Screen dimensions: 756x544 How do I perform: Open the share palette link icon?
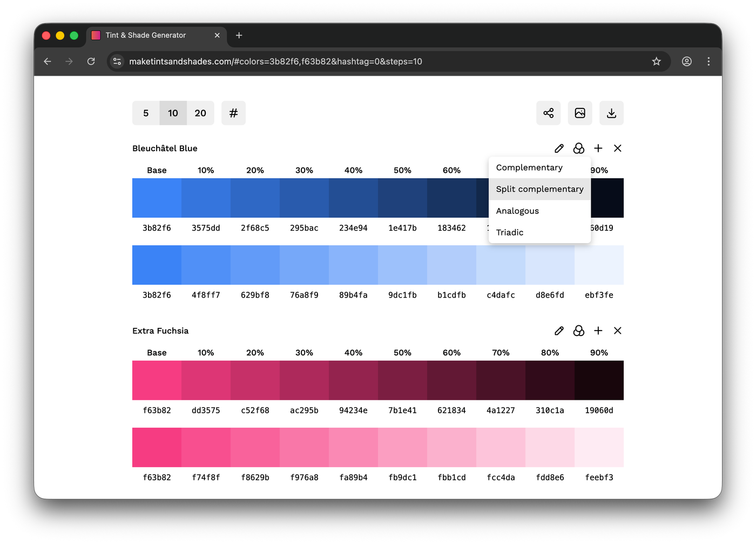click(548, 113)
